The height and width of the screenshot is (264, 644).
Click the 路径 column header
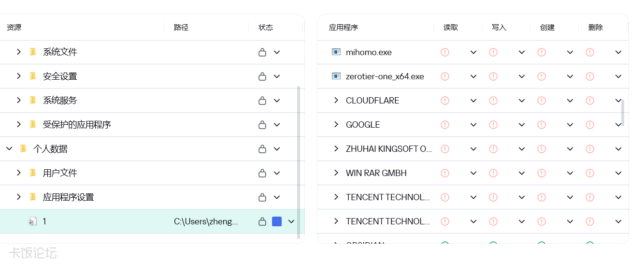pyautogui.click(x=181, y=28)
